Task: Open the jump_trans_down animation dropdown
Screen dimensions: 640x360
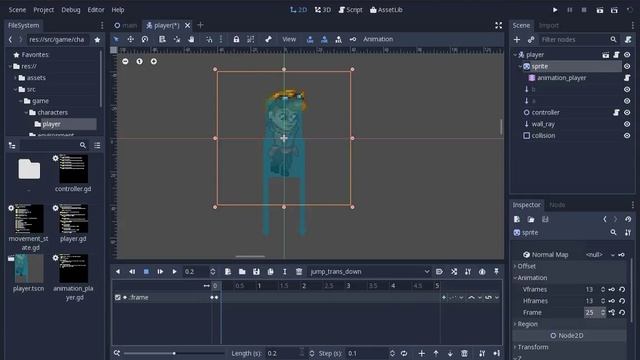Action: 369,271
